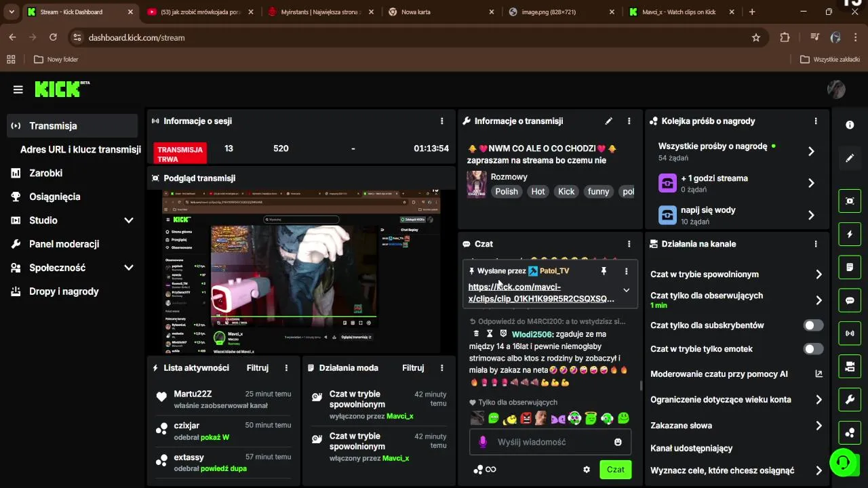The height and width of the screenshot is (488, 868).
Task: Toggle stream preview widget icon in right sidebar
Action: pyautogui.click(x=850, y=201)
